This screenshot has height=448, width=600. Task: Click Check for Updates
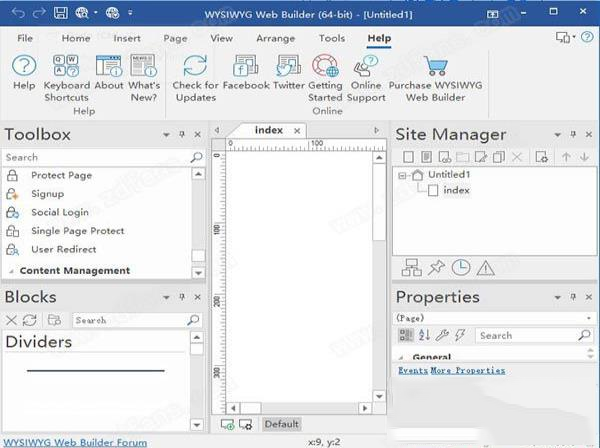pyautogui.click(x=196, y=78)
